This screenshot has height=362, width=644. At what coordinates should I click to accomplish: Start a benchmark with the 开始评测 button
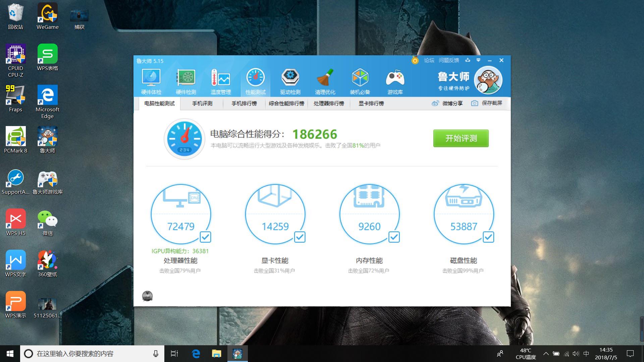[x=461, y=138]
